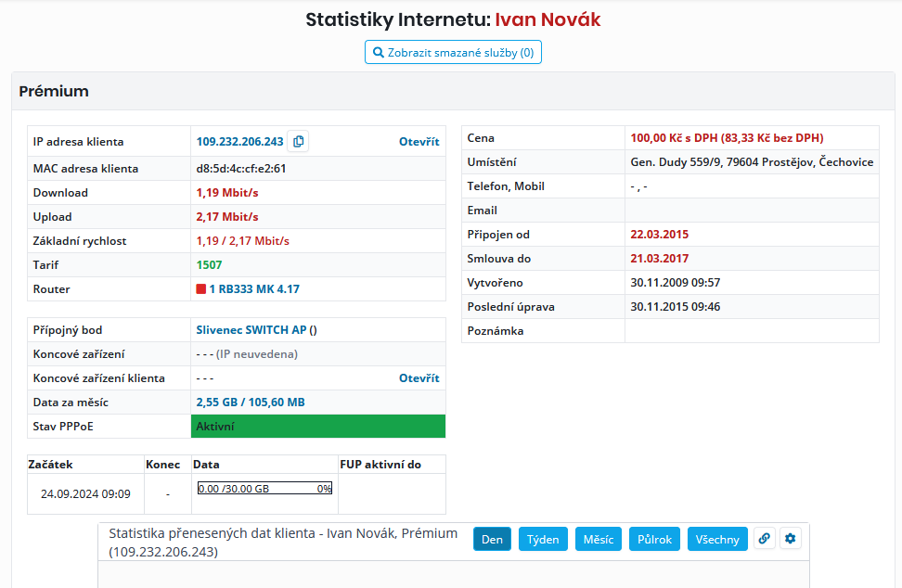Click Otevřít for Koncové zařízení klienta
Viewport: 902px width, 588px height.
419,378
